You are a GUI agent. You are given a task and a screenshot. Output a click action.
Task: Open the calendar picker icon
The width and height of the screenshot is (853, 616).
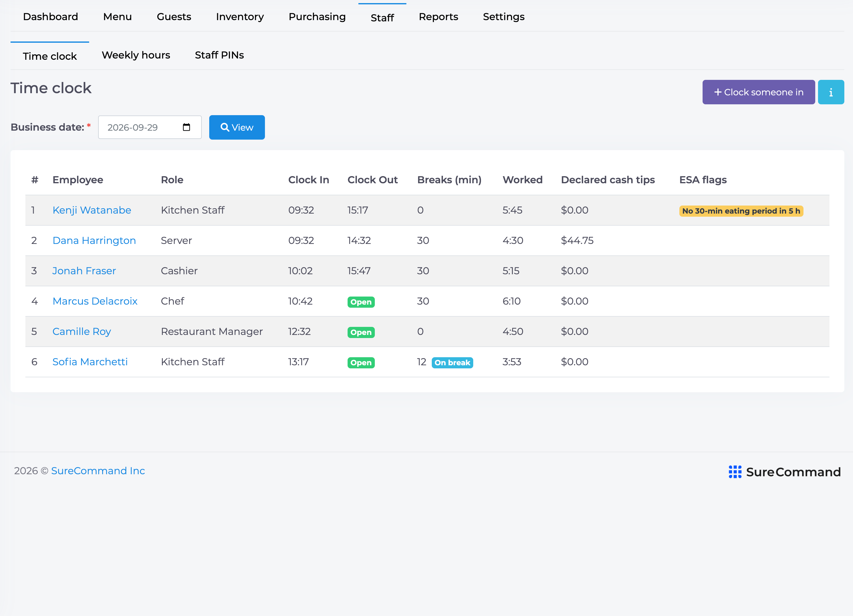pos(186,127)
